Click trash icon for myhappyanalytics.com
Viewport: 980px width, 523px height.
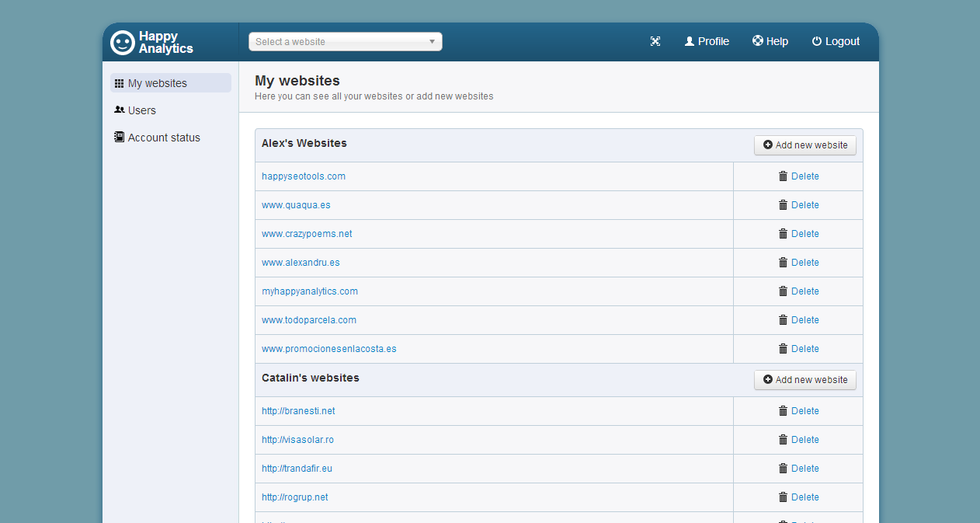[x=783, y=291]
